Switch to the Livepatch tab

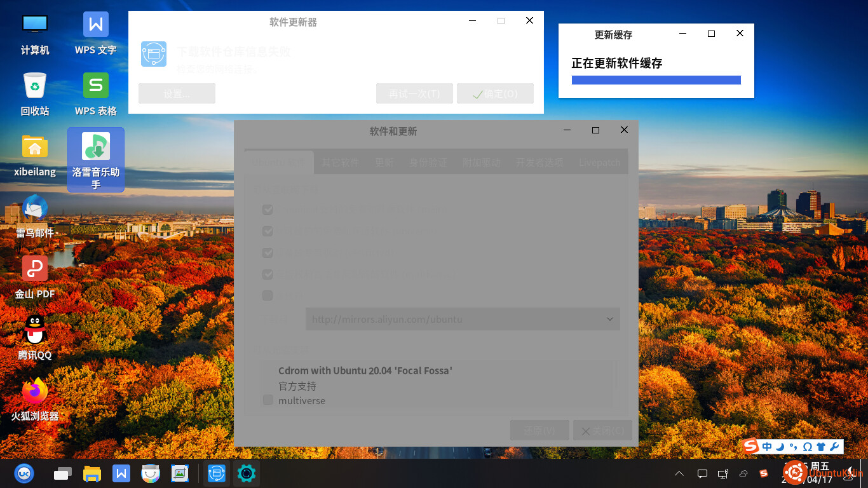[x=599, y=163]
